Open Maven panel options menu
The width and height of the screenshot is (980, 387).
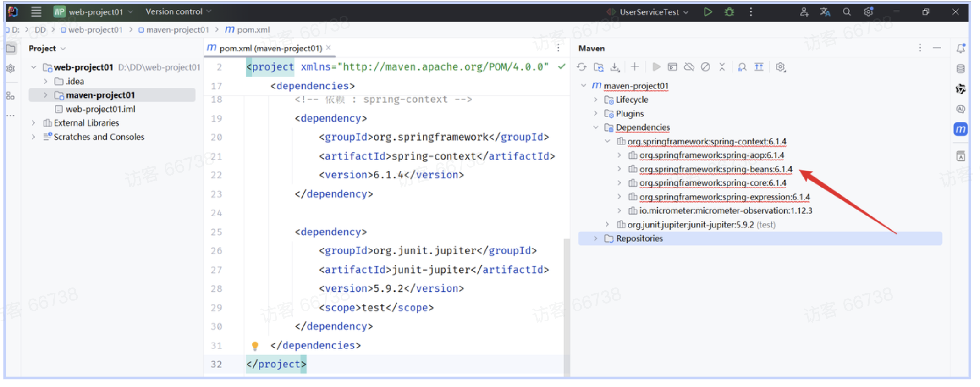920,48
